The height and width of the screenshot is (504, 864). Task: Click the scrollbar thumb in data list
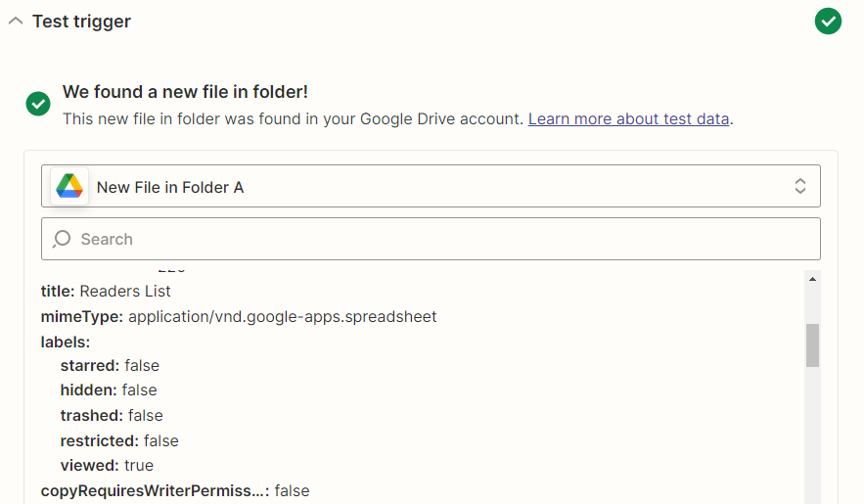[812, 345]
